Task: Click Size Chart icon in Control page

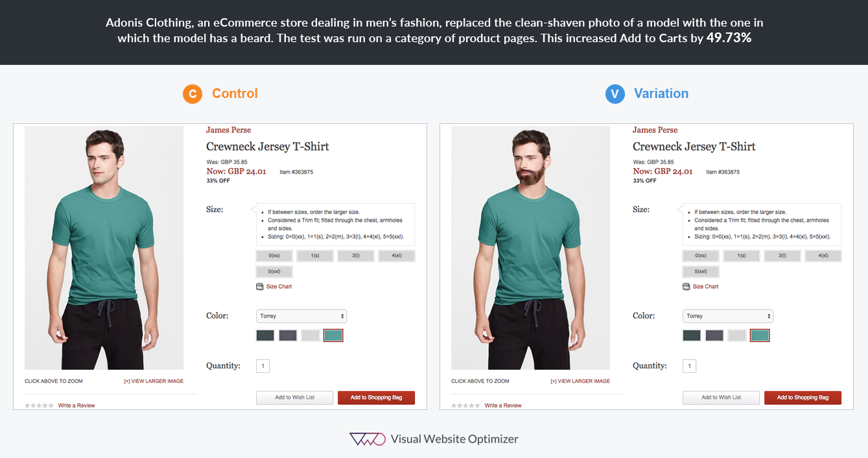Action: 260,286
